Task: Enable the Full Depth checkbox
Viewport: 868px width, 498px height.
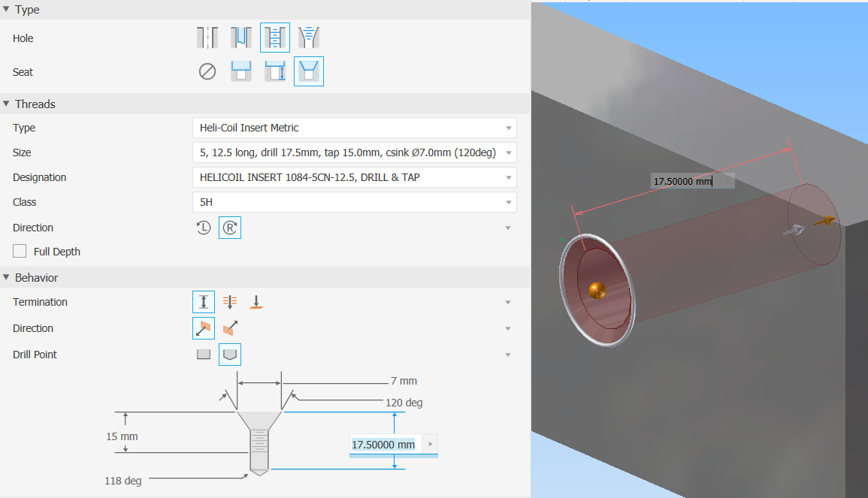Action: (x=19, y=251)
